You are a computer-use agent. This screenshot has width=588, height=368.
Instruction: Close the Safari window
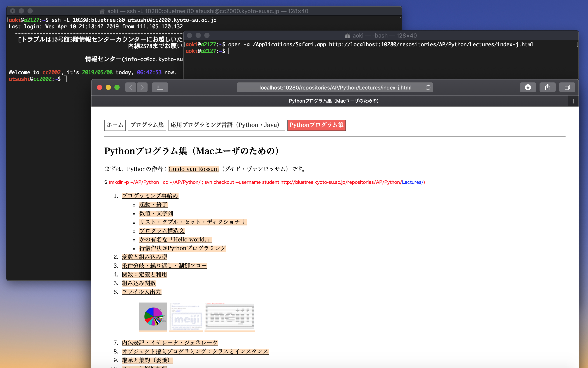pyautogui.click(x=100, y=87)
